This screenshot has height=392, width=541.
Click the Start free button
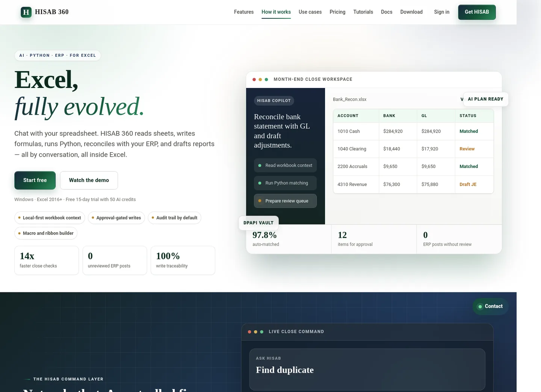click(x=35, y=180)
